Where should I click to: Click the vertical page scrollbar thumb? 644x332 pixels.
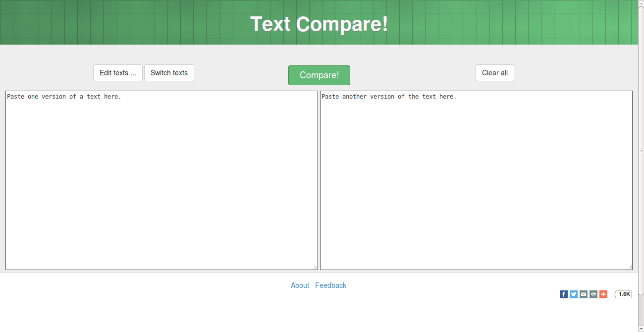point(641,150)
